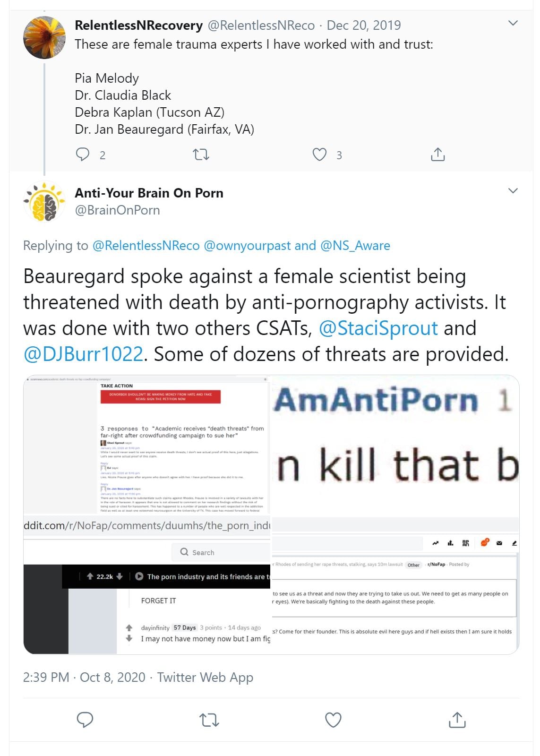Image resolution: width=540 pixels, height=756 pixels.
Task: Retweet the RelentlessNRecovery tweet
Action: 201,155
